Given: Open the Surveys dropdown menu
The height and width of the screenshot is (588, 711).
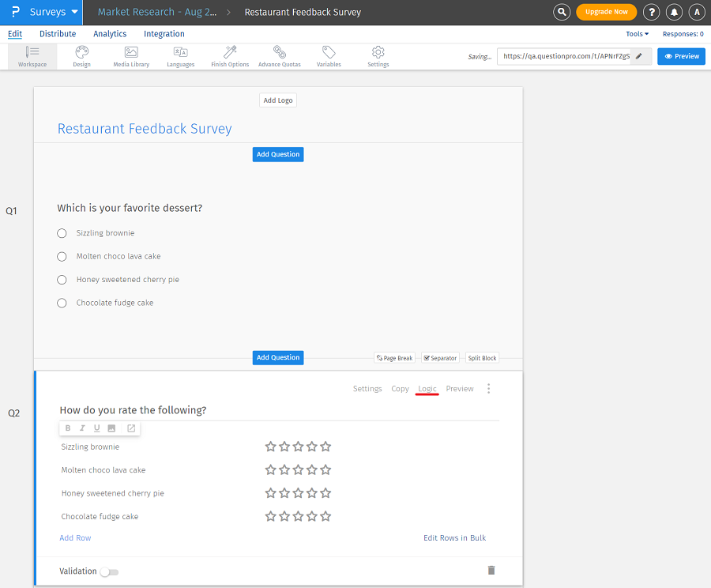Looking at the screenshot, I should click(x=47, y=12).
